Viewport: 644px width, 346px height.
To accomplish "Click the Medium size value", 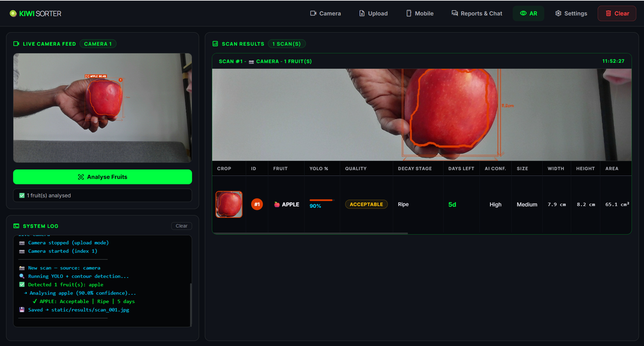I will 527,204.
